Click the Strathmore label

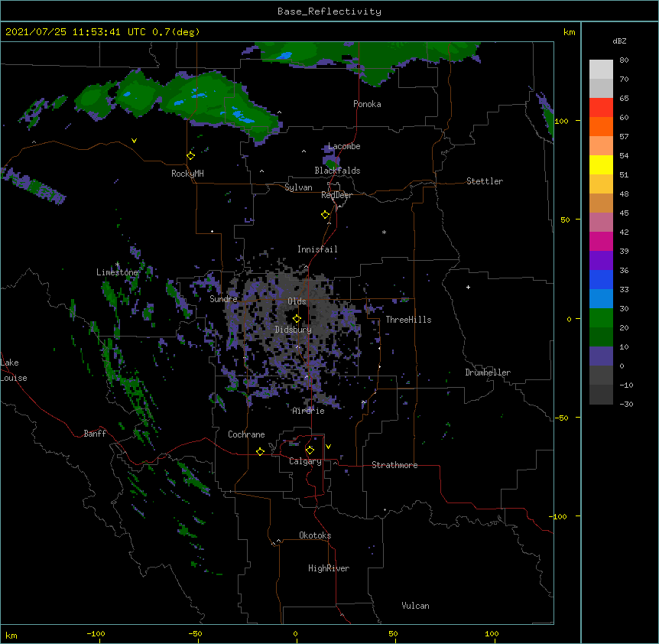[394, 465]
